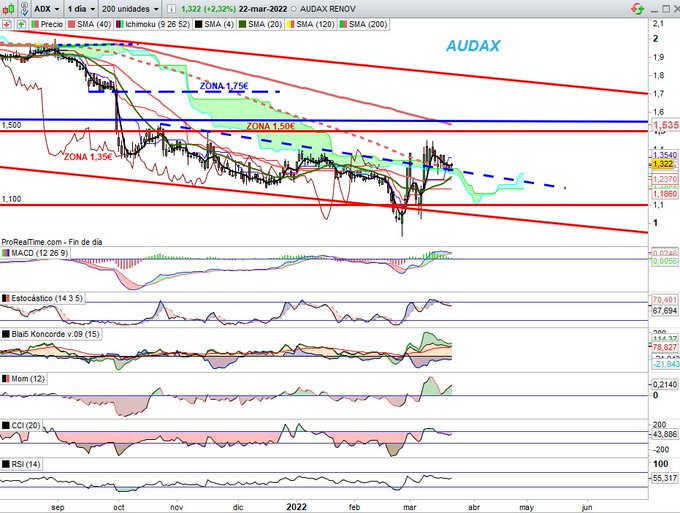This screenshot has width=680, height=513.
Task: Click the 0,2140 momentum value label
Action: pyautogui.click(x=664, y=384)
